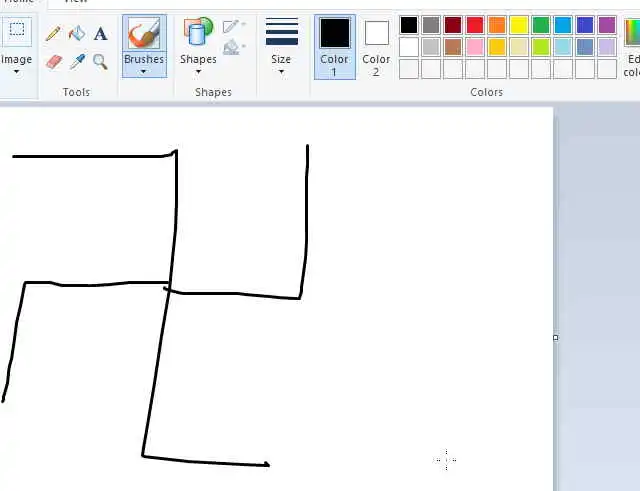The image size is (640, 491).
Task: Click the Brushes tool icon
Action: pos(144,33)
